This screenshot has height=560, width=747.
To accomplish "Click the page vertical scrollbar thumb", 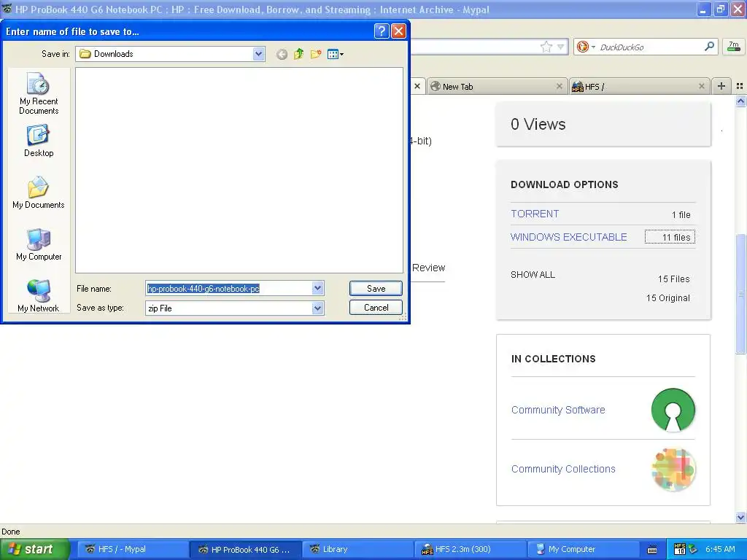I will [x=740, y=294].
